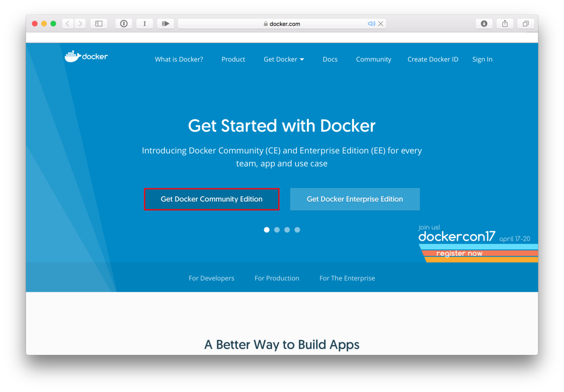Open the What is Docker? page

pyautogui.click(x=179, y=59)
